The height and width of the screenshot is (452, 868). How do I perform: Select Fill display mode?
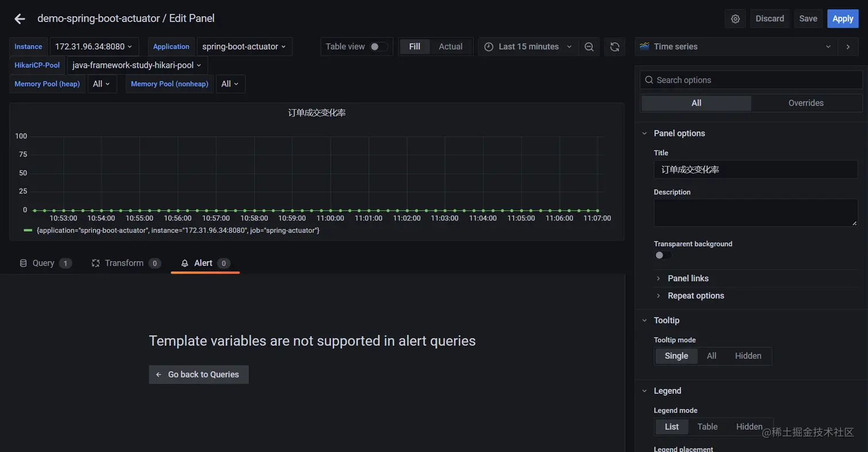pos(414,47)
